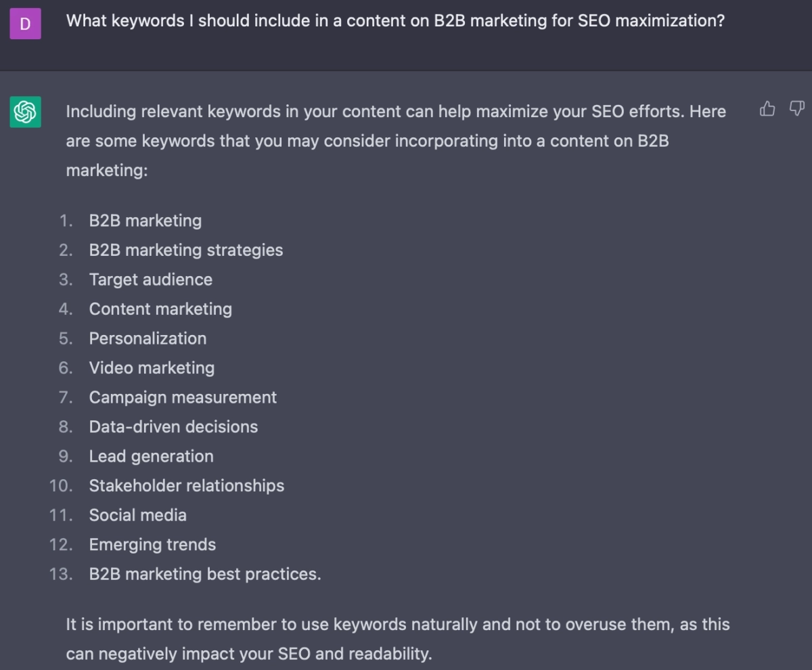Click the closing paragraph about overusing keywords
The height and width of the screenshot is (670, 812).
397,638
